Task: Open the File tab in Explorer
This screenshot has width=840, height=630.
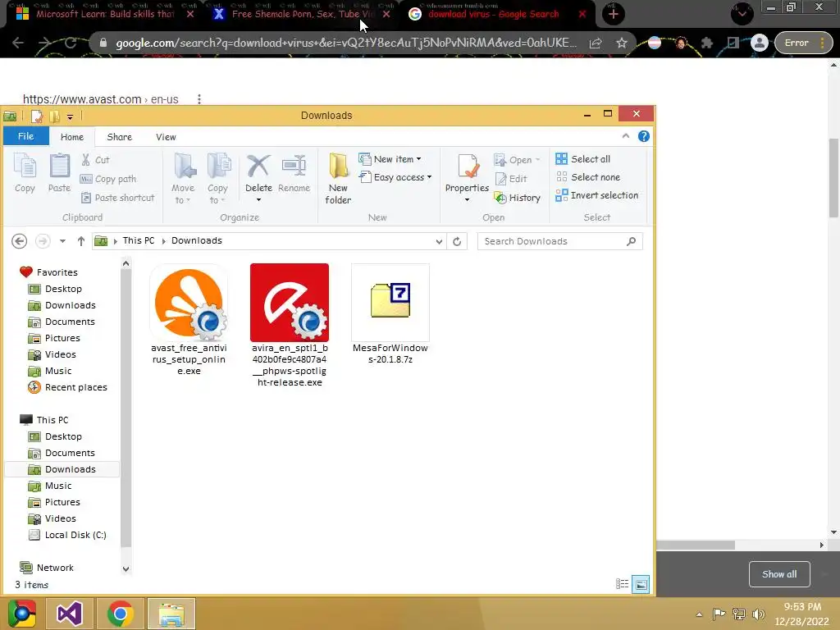Action: [25, 136]
